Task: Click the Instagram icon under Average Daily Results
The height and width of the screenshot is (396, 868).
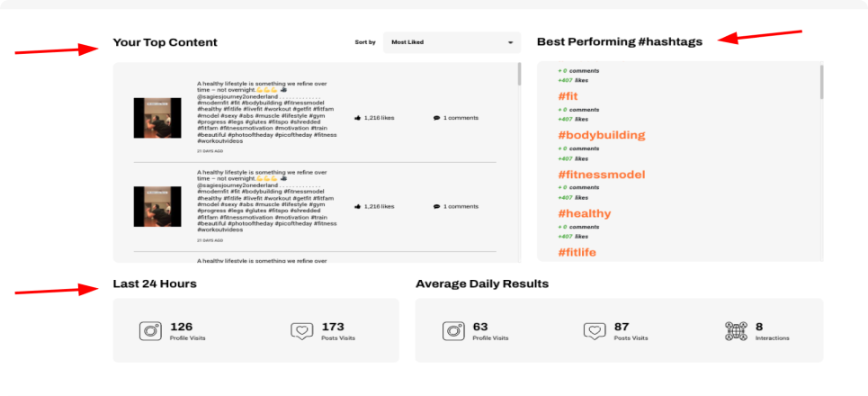Action: (x=453, y=331)
